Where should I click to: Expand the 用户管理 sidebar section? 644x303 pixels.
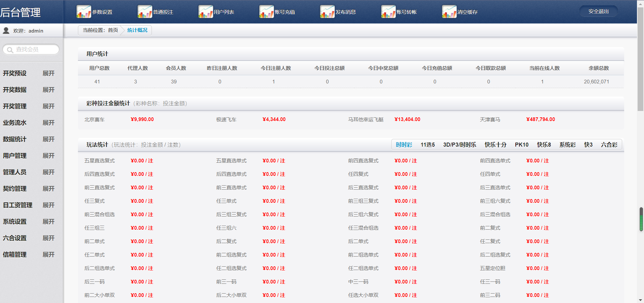pyautogui.click(x=48, y=156)
